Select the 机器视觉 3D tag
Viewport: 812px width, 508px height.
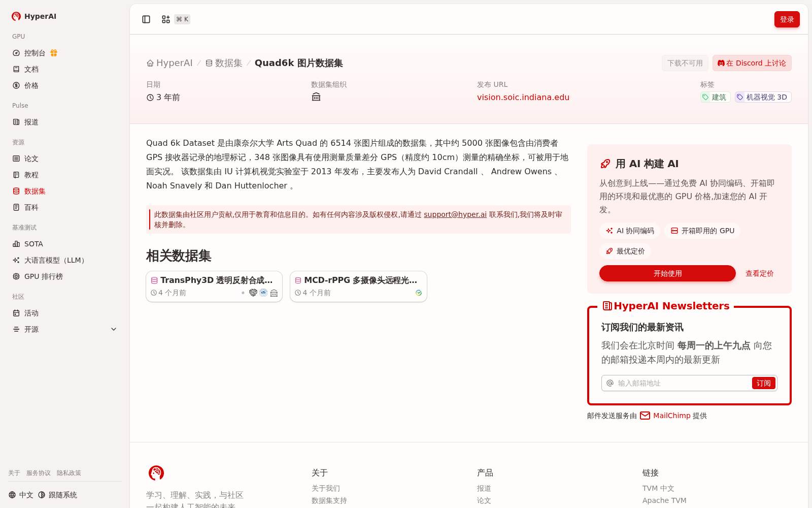[763, 97]
